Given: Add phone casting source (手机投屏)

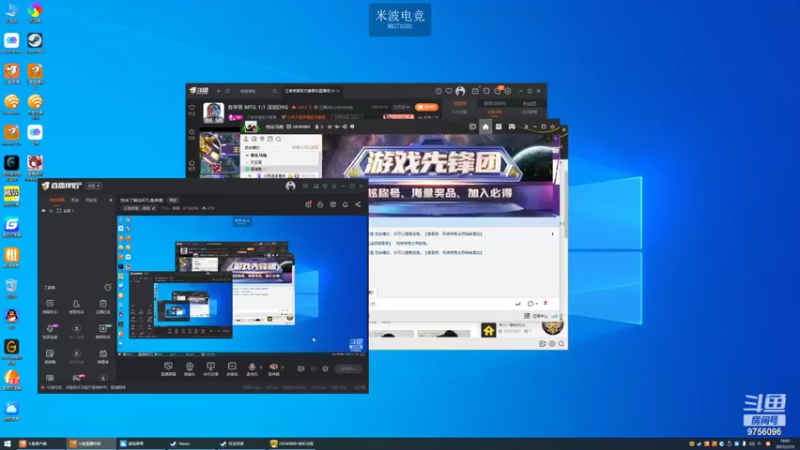Looking at the screenshot, I should [x=211, y=369].
